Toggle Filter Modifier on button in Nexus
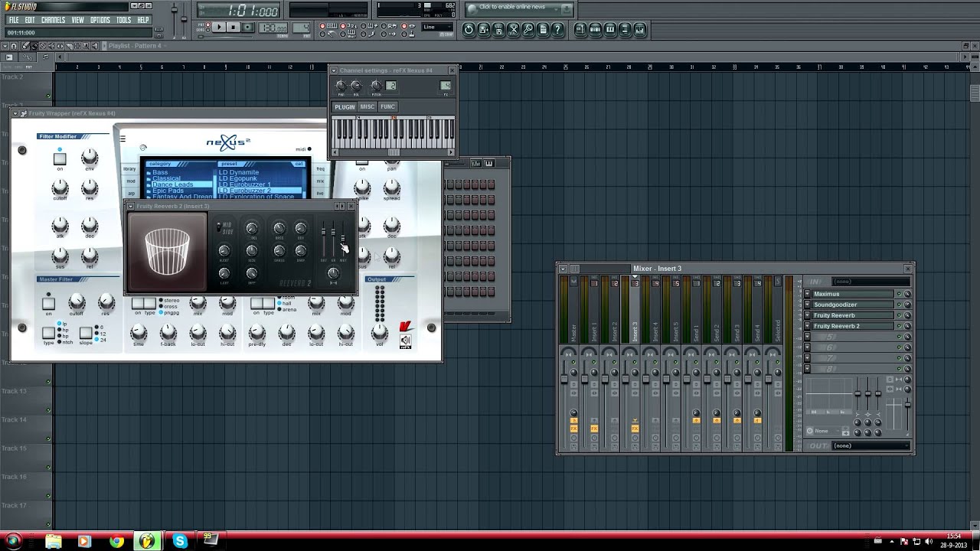Viewport: 980px width, 551px height. (60, 159)
